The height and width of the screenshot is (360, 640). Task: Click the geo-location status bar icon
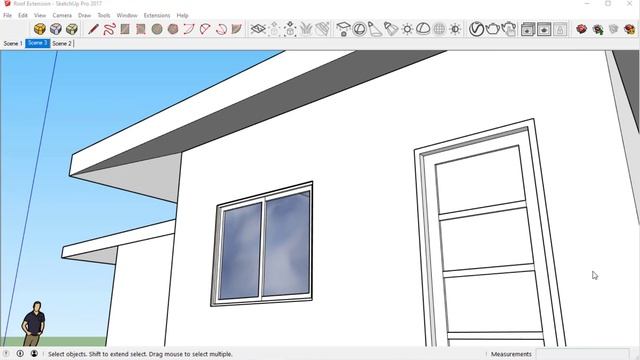[6, 353]
